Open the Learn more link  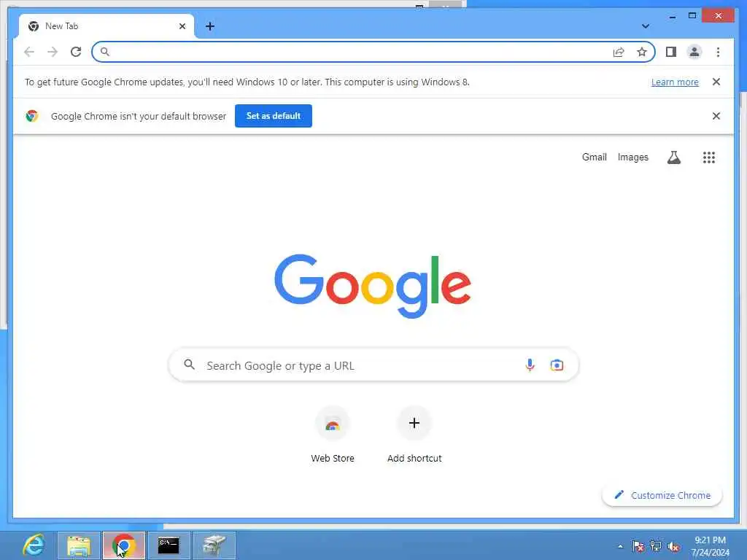click(675, 82)
